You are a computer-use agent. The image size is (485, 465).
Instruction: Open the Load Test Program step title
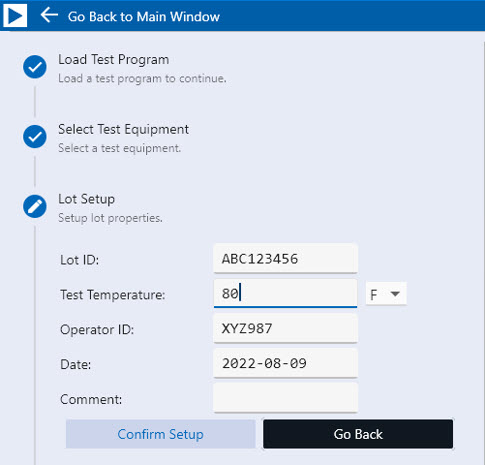[x=113, y=60]
